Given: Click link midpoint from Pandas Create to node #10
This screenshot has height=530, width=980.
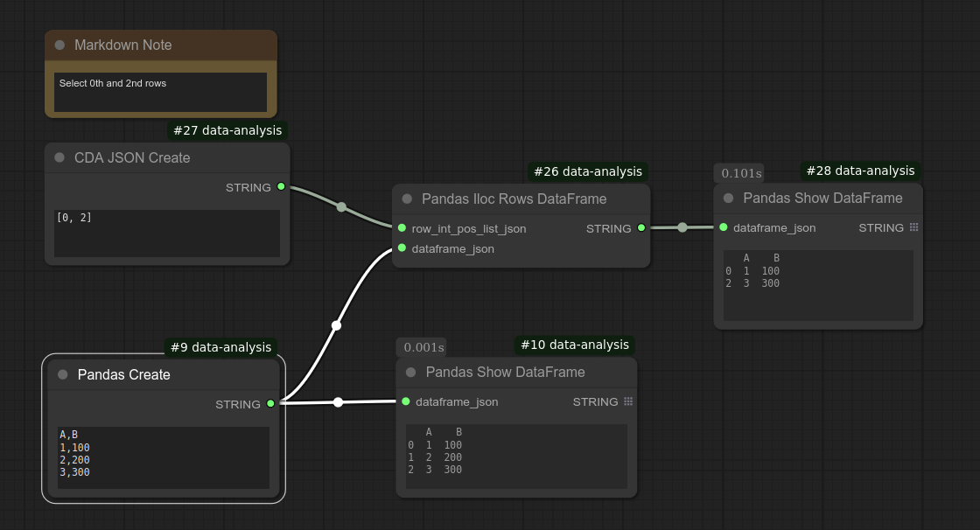Looking at the screenshot, I should pyautogui.click(x=338, y=402).
